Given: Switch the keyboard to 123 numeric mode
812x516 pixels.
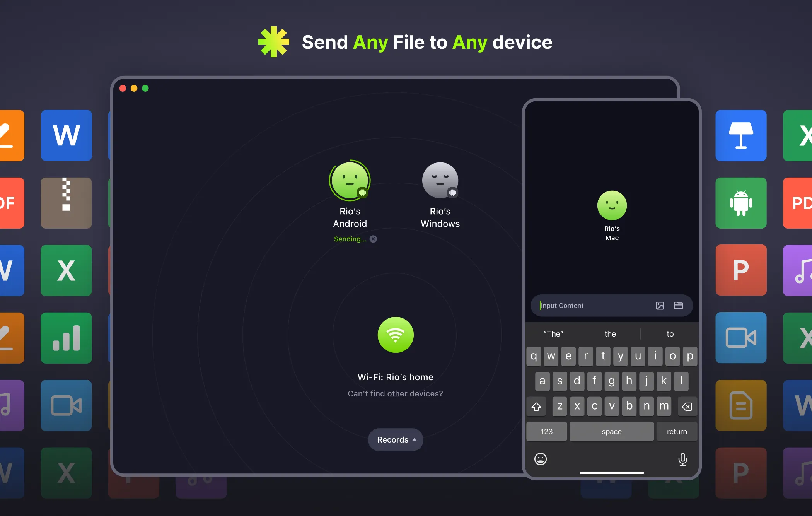Looking at the screenshot, I should [x=546, y=431].
